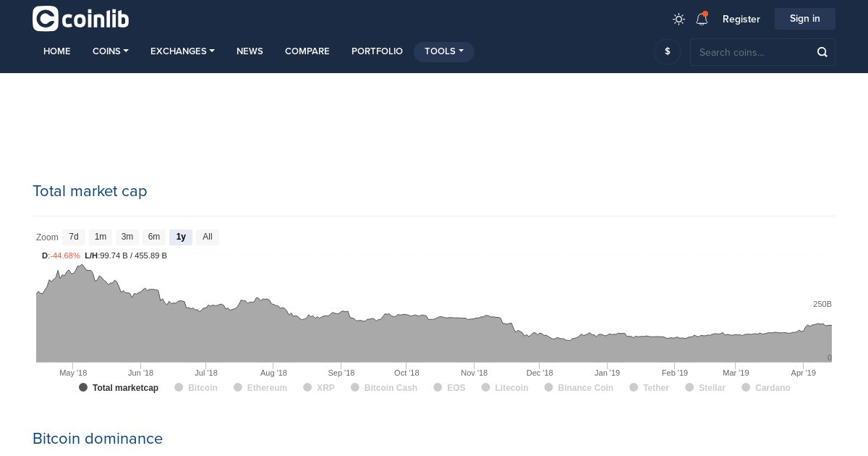Image resolution: width=868 pixels, height=456 pixels.
Task: Click the Total market cap heading
Action: pos(90,191)
